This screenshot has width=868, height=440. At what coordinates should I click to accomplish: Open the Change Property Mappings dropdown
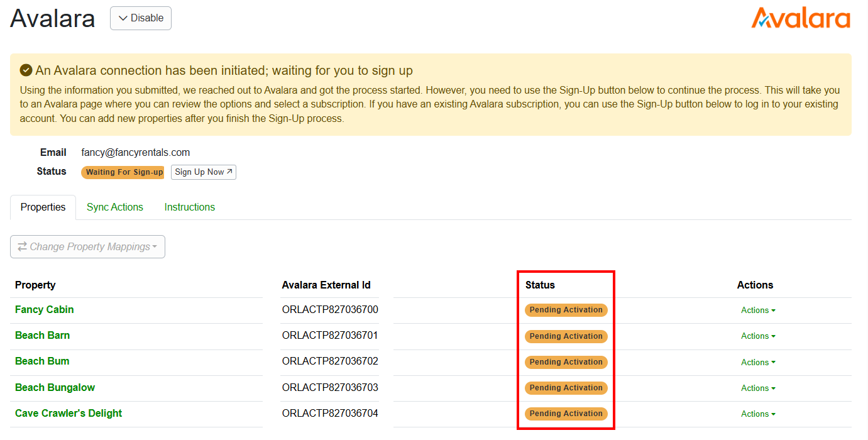coord(87,246)
